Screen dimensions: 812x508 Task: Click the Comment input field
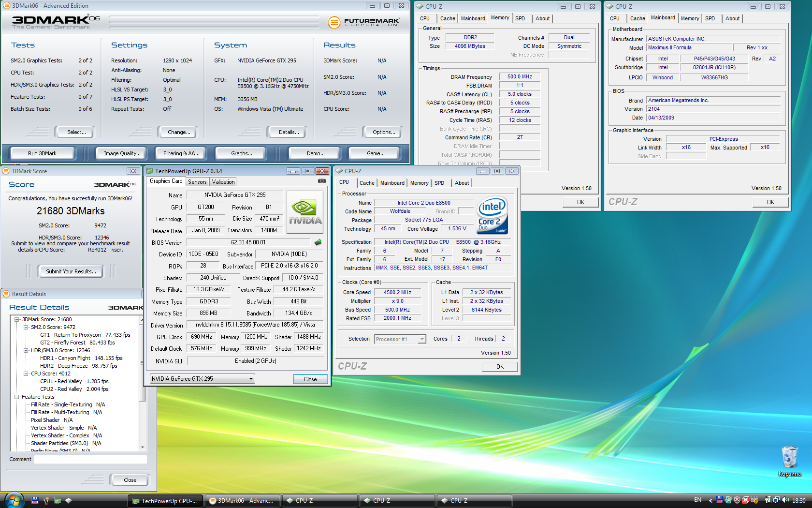click(x=90, y=459)
